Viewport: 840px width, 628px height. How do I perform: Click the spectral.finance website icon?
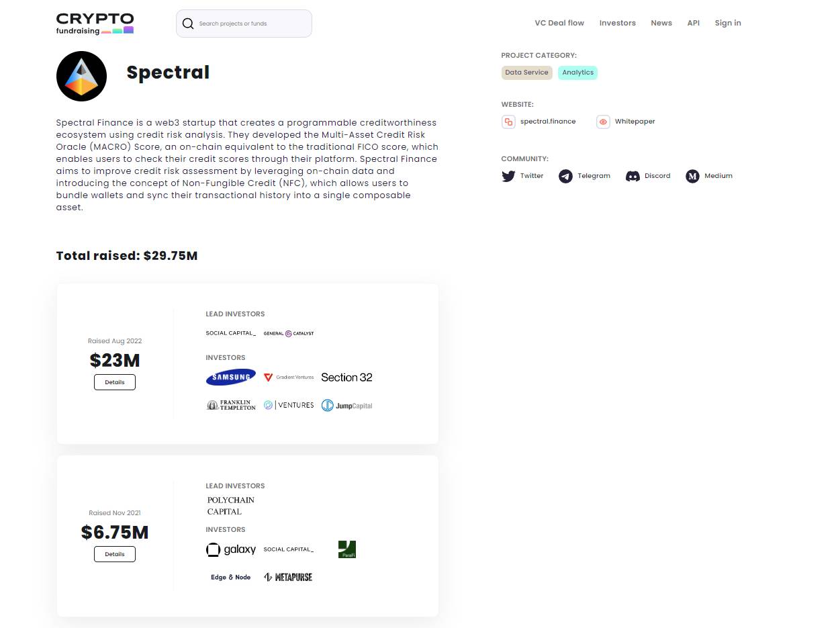(508, 122)
